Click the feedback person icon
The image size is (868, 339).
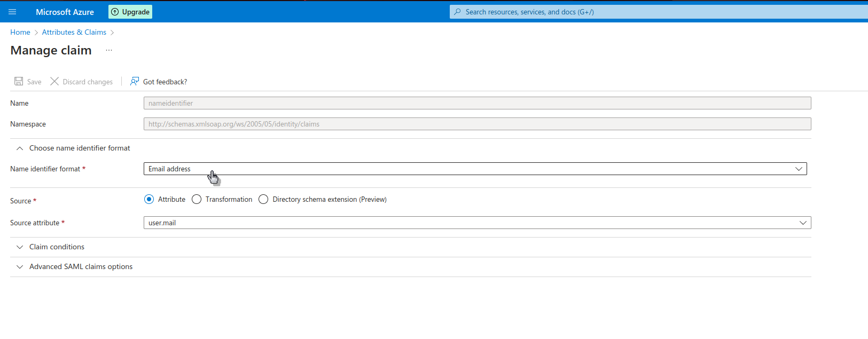[135, 81]
